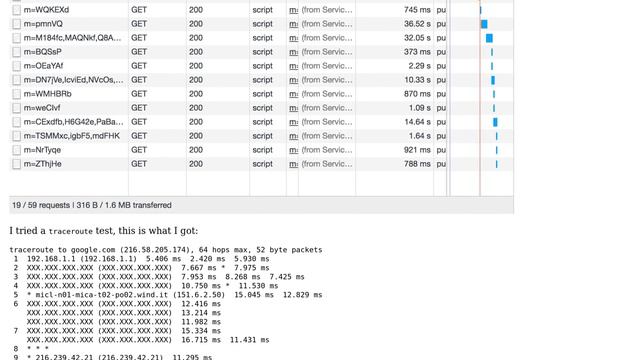
Task: Click the 788 ms time value
Action: pyautogui.click(x=417, y=164)
